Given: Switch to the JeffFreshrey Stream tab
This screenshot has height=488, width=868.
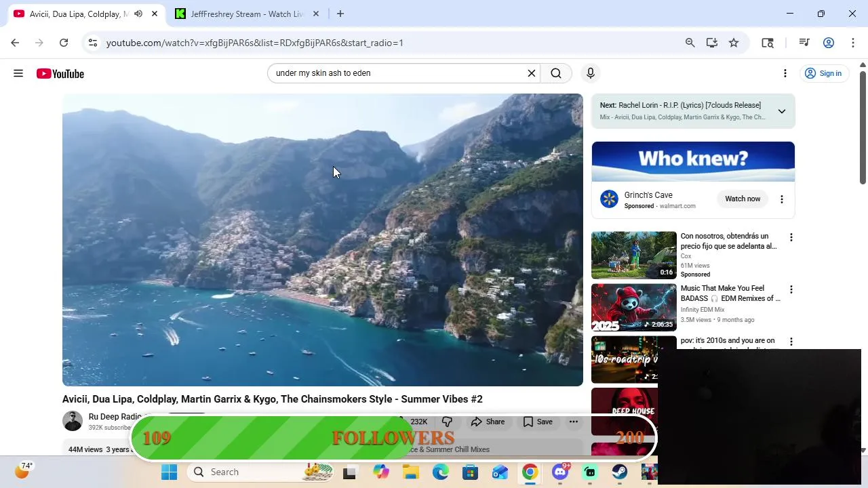Looking at the screenshot, I should click(248, 14).
